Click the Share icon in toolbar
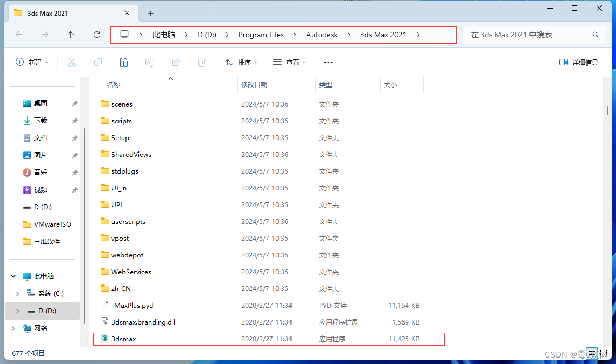616x364 pixels. [x=176, y=62]
